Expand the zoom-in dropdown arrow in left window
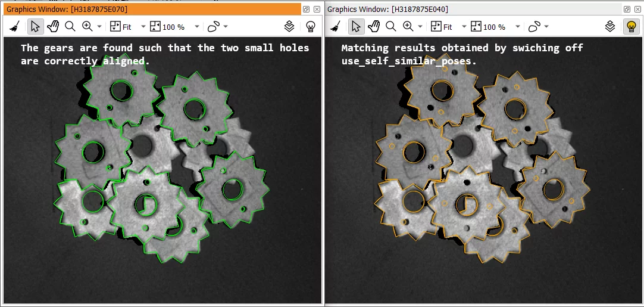 99,27
